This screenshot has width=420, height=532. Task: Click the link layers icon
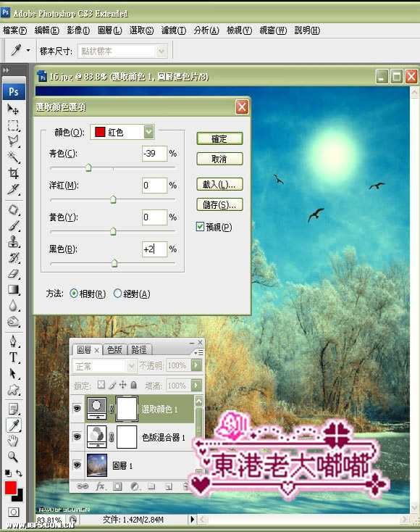pos(82,486)
